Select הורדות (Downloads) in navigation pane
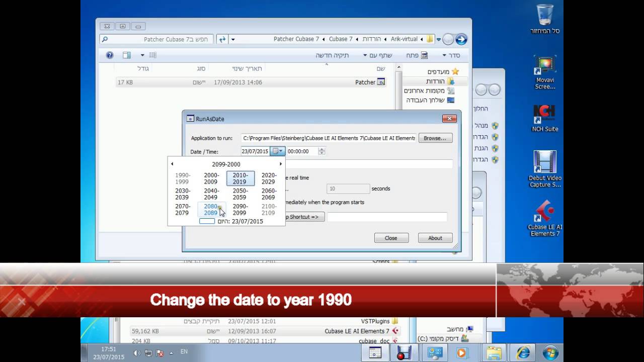Viewport: 644px width, 362px height. (440, 81)
